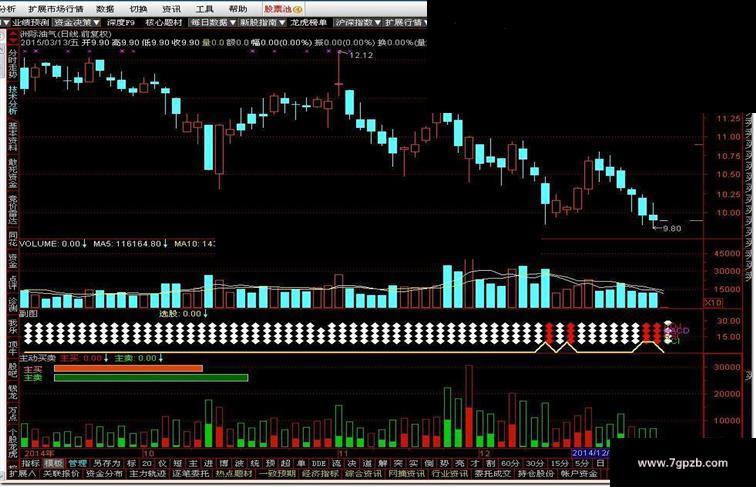Click the 9.80 low price label
Screen dimensions: 756x487
[672, 229]
